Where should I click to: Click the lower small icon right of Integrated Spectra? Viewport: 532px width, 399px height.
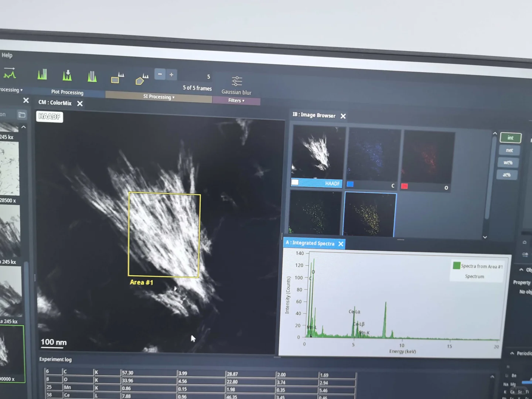click(525, 255)
